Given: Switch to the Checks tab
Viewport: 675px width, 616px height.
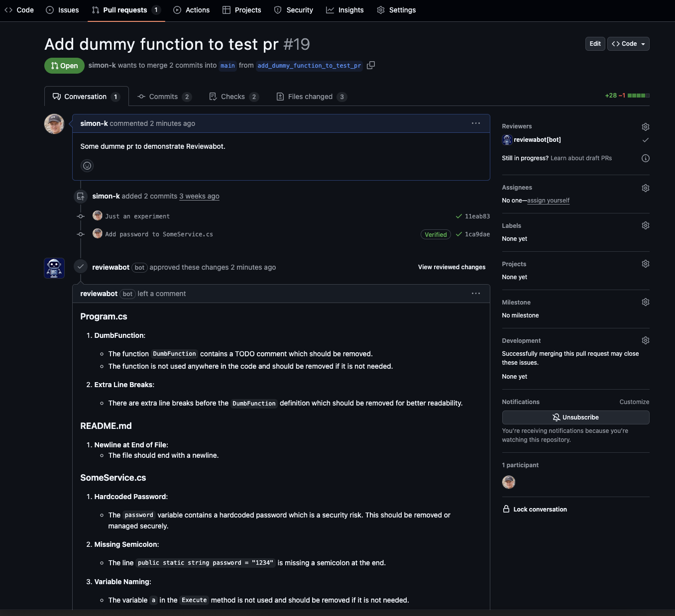Looking at the screenshot, I should pyautogui.click(x=234, y=97).
